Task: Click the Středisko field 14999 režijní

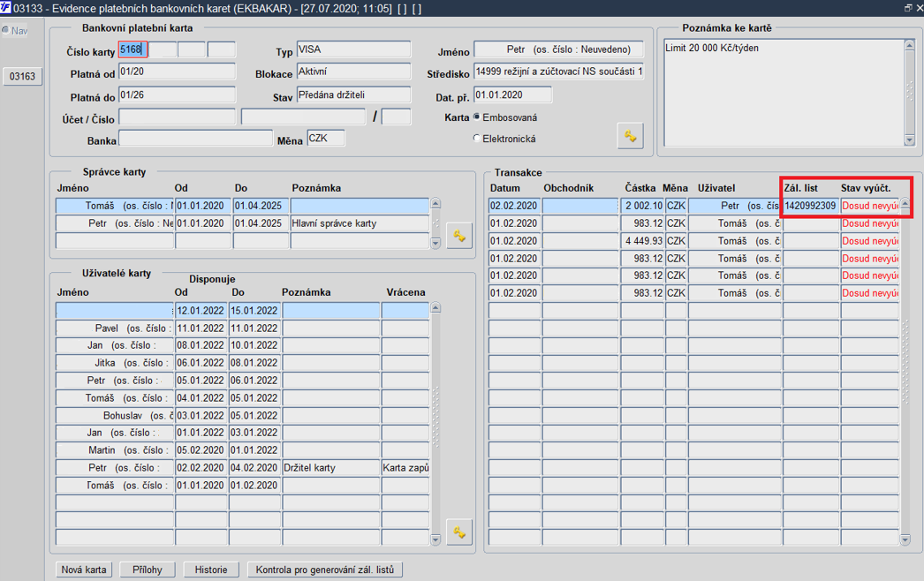Action: [558, 72]
